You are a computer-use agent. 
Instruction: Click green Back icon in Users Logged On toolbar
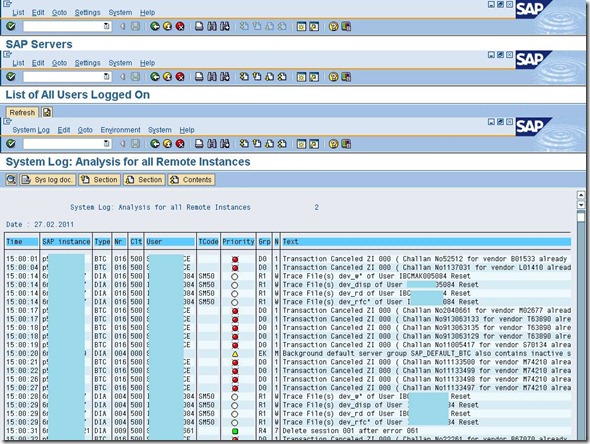(x=155, y=77)
